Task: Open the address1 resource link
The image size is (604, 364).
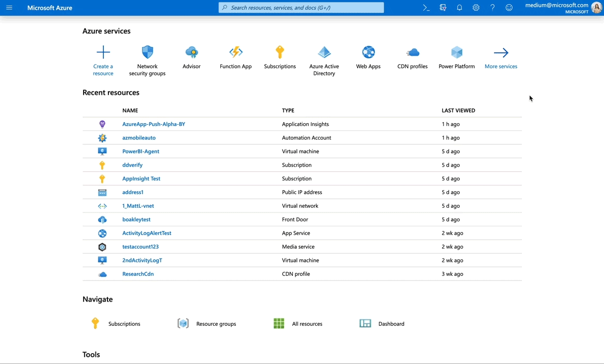Action: 133,192
